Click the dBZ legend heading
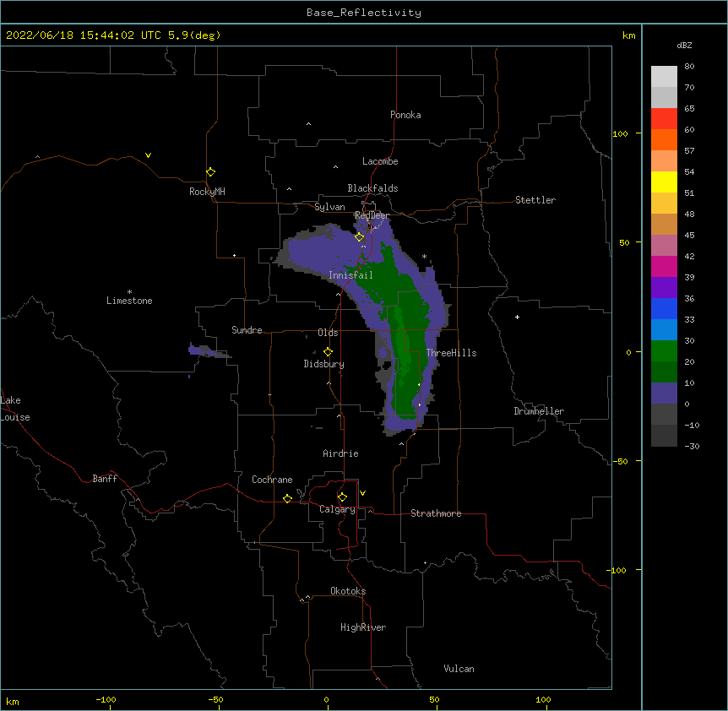 click(684, 45)
